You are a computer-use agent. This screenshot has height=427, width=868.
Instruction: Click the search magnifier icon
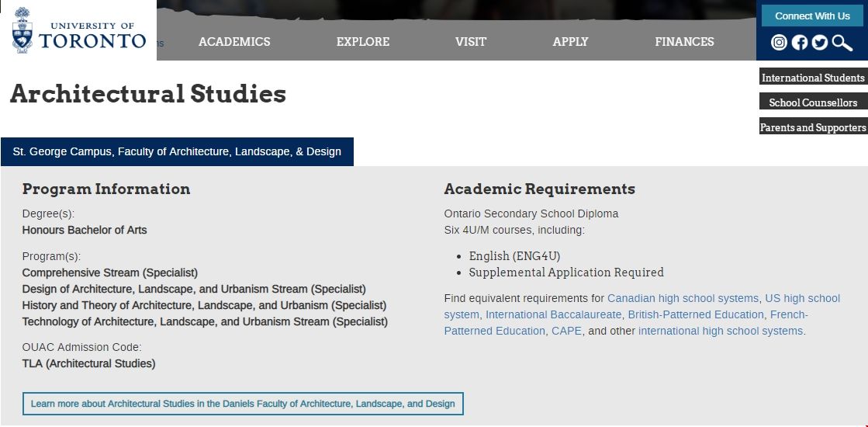pos(842,43)
